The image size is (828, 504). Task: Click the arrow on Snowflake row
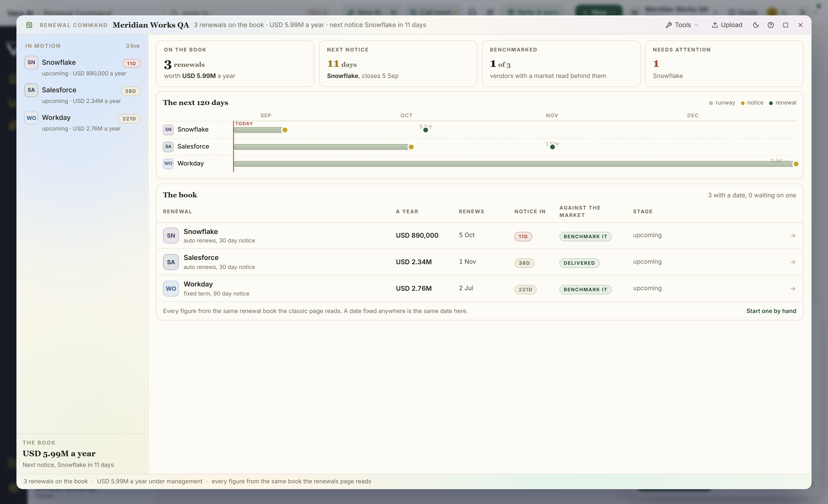793,236
